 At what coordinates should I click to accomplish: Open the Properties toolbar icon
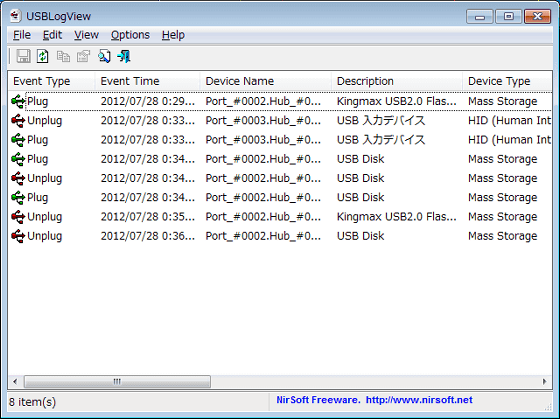(x=84, y=56)
